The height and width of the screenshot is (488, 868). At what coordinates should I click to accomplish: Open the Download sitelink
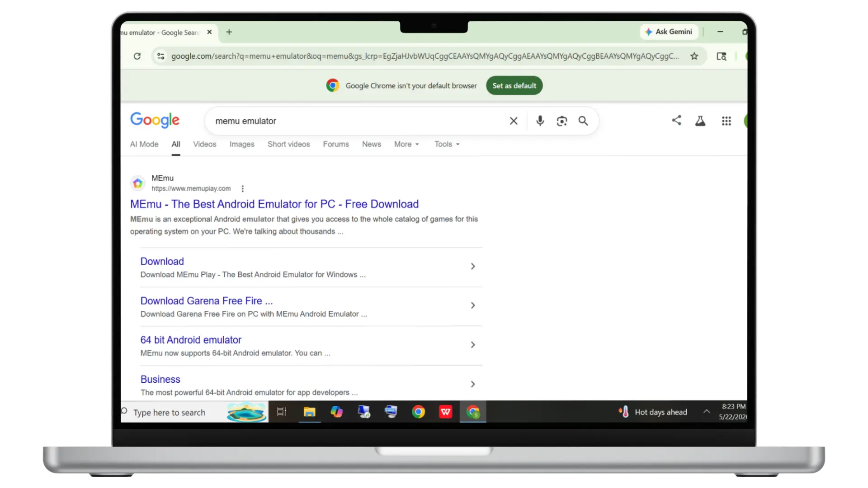162,261
